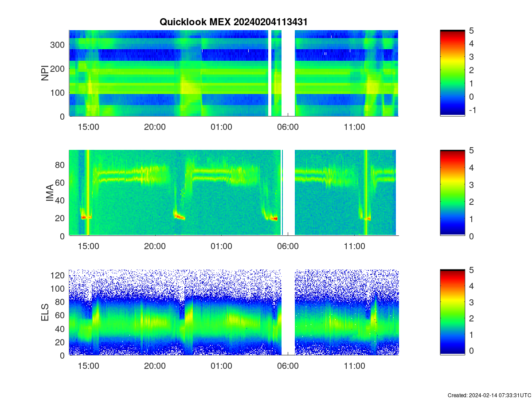Click the 5 label on the NPI colorbar
Screen dimensions: 532x399
point(471,31)
